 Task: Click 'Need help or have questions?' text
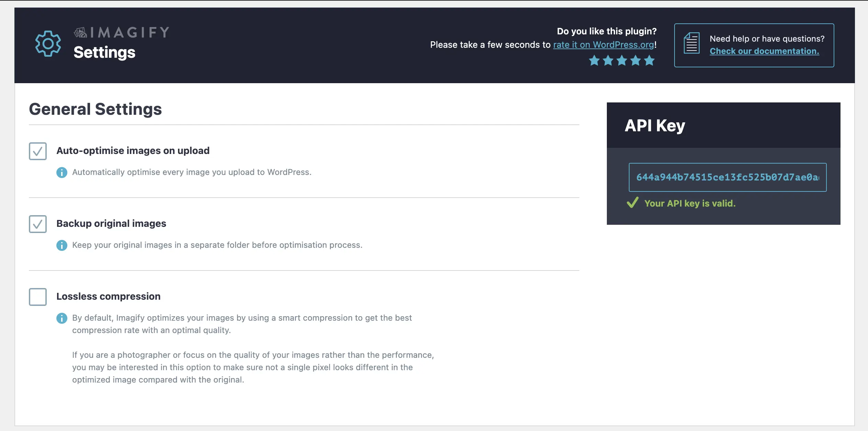(x=767, y=39)
